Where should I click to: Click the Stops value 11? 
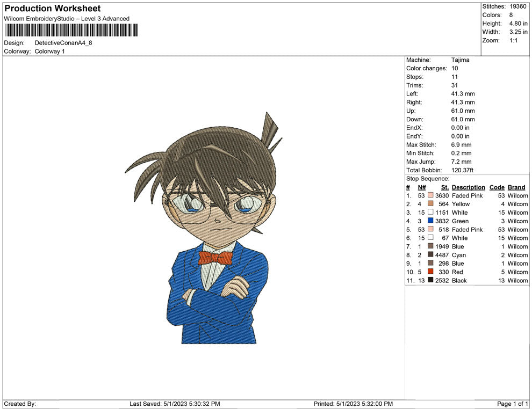click(455, 77)
